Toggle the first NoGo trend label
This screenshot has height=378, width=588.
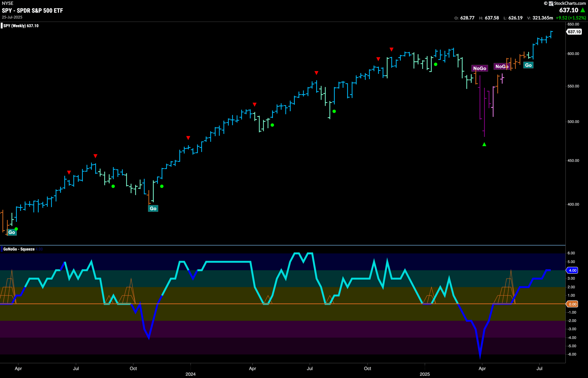coord(479,68)
